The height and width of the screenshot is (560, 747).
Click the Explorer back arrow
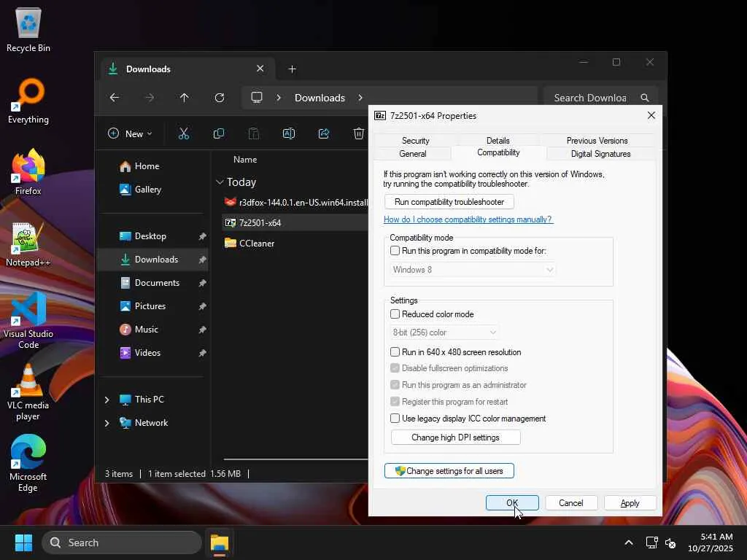[x=115, y=98]
